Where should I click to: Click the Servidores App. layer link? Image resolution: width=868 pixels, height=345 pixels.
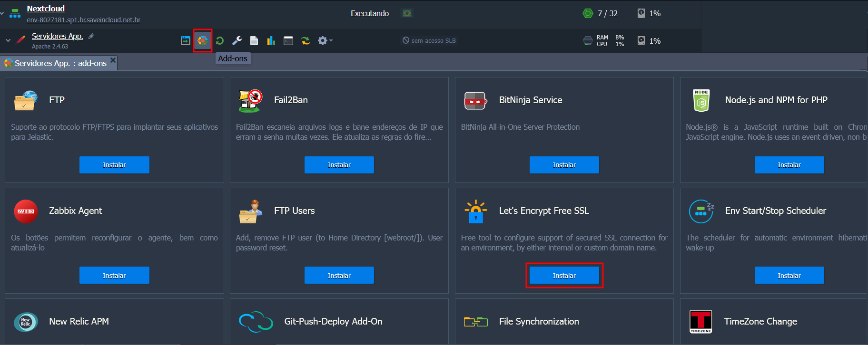57,36
